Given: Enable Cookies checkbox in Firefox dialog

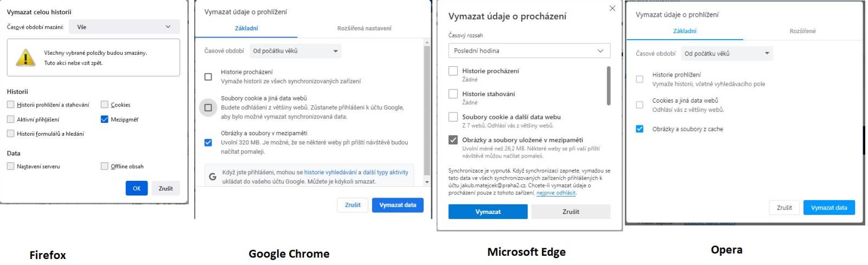Looking at the screenshot, I should [x=105, y=105].
